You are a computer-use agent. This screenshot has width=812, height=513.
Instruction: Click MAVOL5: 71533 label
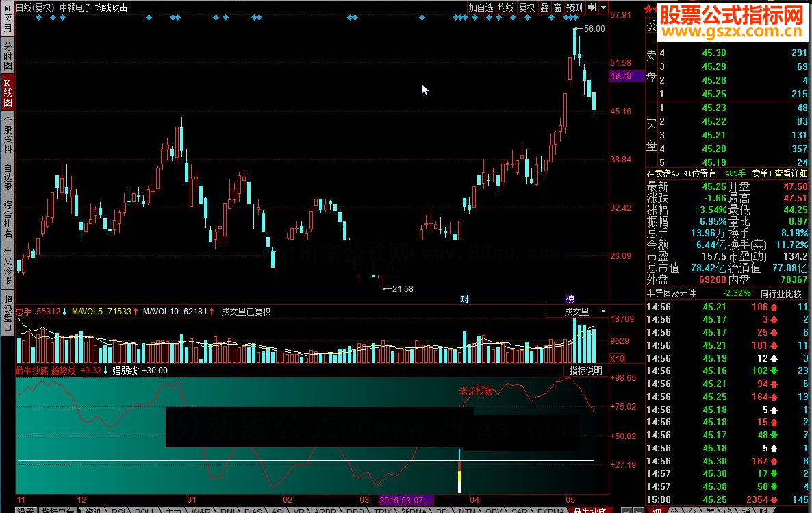(101, 312)
